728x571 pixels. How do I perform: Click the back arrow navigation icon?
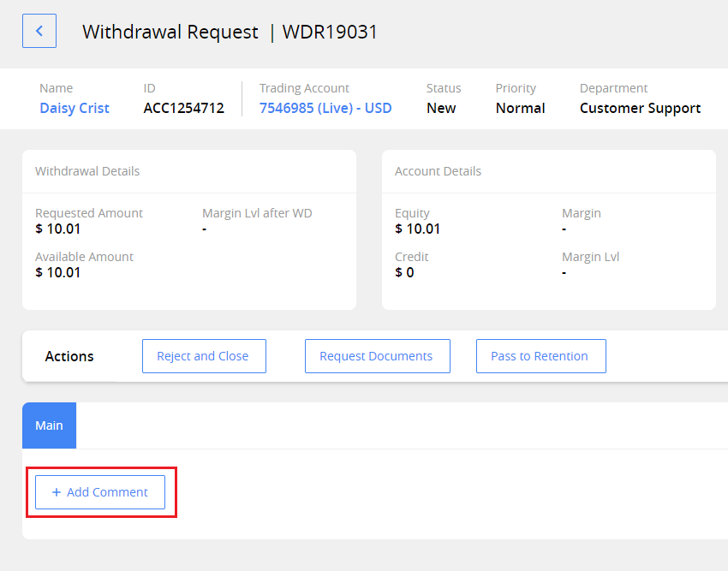click(39, 31)
